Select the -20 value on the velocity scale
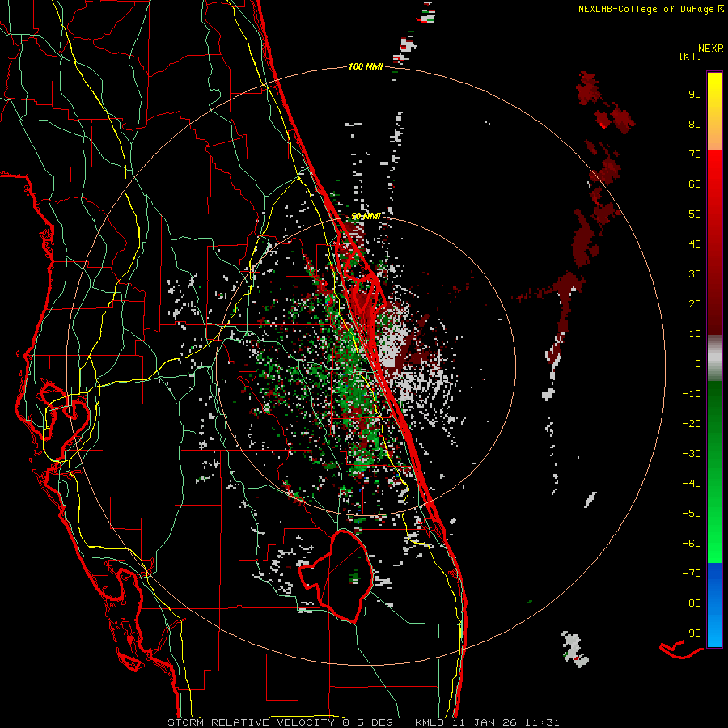The height and width of the screenshot is (728, 728). (x=692, y=423)
